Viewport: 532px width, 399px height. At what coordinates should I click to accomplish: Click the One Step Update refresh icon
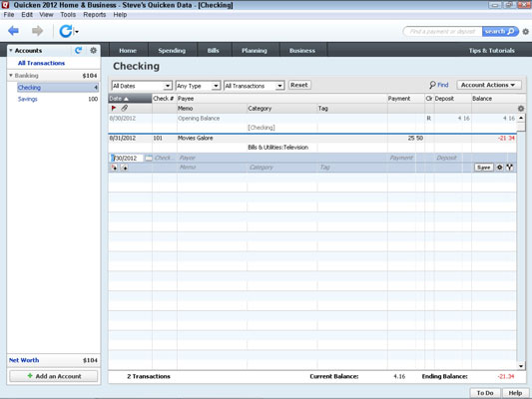click(x=66, y=31)
